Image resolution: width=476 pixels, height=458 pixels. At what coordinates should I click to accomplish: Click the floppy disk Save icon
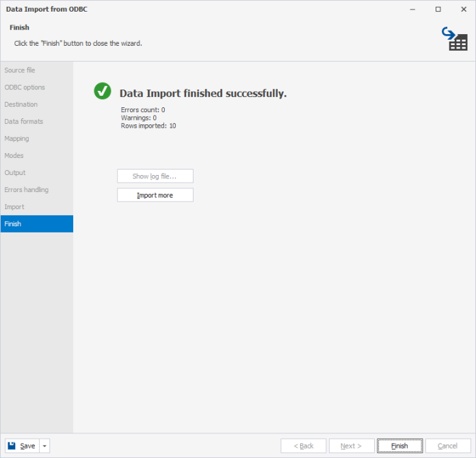(x=12, y=446)
